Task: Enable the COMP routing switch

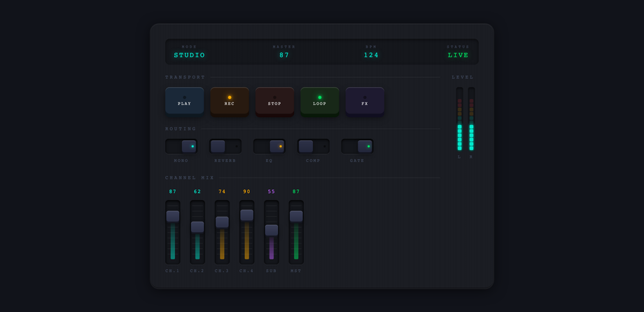Action: pyautogui.click(x=313, y=146)
